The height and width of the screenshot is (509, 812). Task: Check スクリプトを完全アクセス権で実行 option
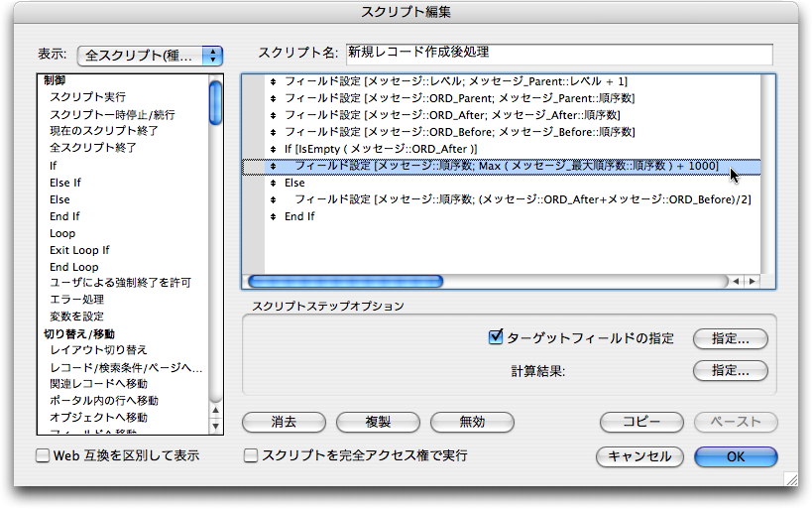251,456
